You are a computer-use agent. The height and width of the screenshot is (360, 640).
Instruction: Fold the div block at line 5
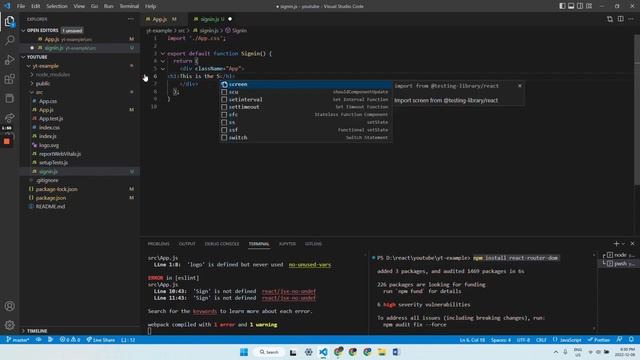[x=163, y=69]
